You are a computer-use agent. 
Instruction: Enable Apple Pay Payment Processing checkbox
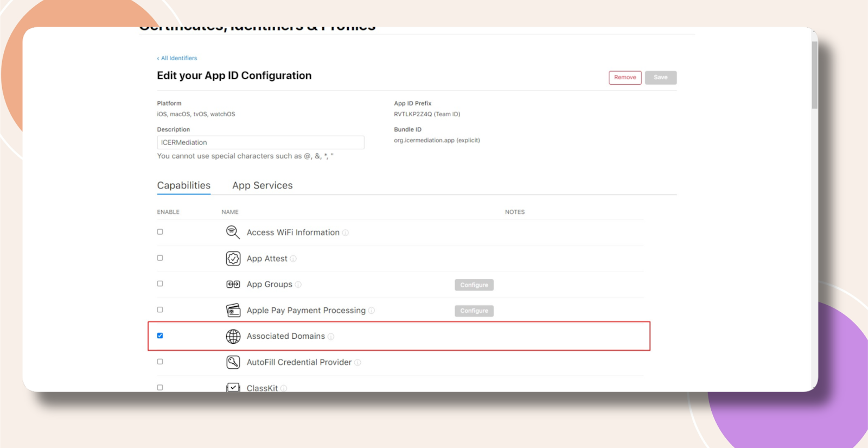click(160, 310)
